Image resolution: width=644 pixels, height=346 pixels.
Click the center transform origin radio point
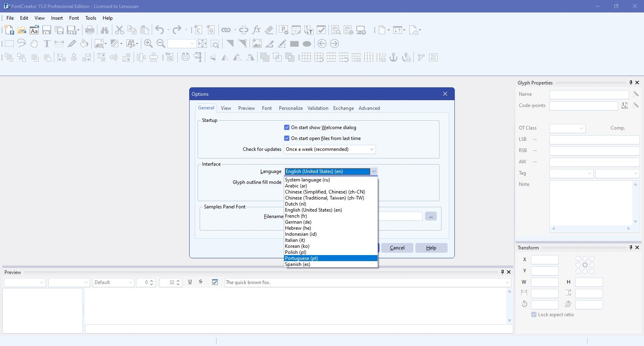585,265
